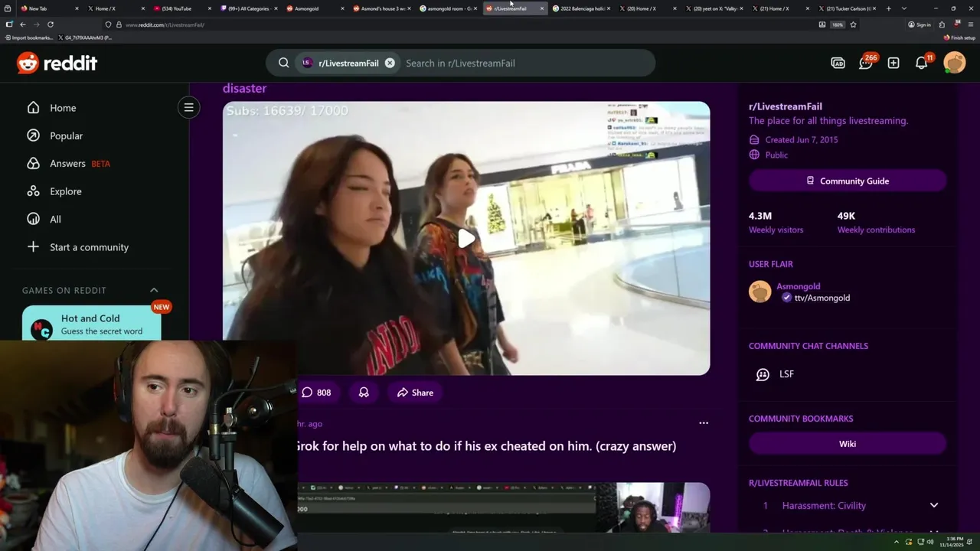The width and height of the screenshot is (980, 551).
Task: Collapse the Games on Reddit section
Action: (x=154, y=290)
